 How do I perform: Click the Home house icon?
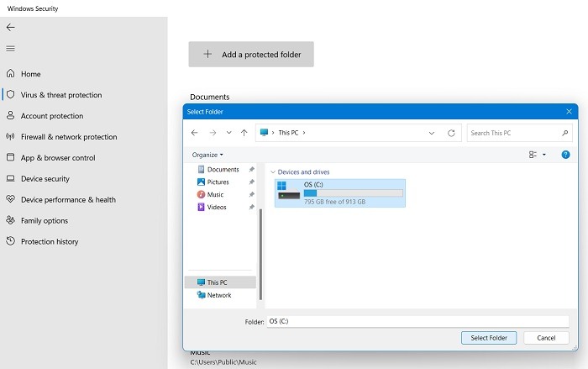click(x=10, y=74)
